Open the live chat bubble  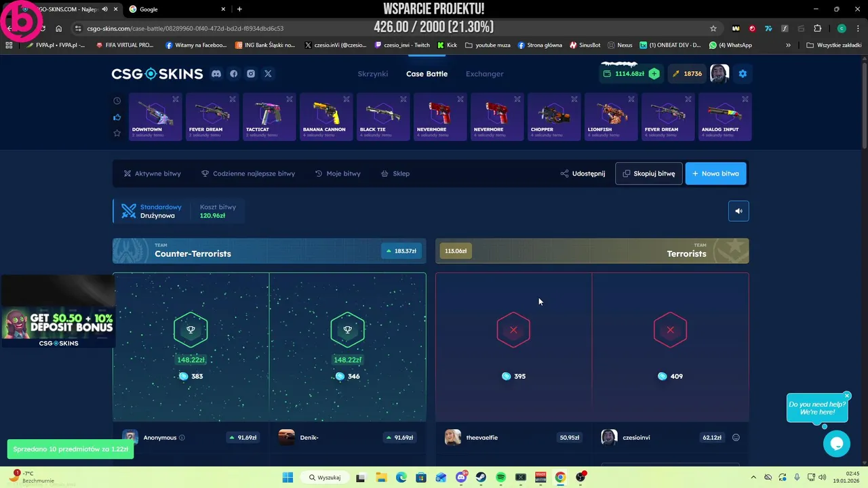click(837, 444)
